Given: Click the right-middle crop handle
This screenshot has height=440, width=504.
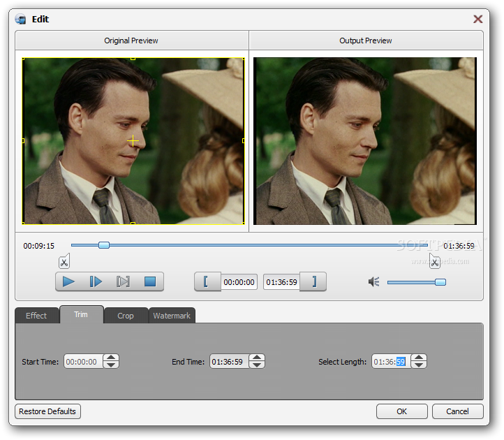Looking at the screenshot, I should (x=244, y=141).
